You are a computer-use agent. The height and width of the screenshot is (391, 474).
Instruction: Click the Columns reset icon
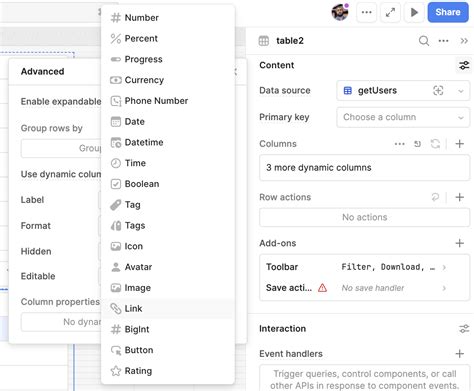[x=417, y=144]
